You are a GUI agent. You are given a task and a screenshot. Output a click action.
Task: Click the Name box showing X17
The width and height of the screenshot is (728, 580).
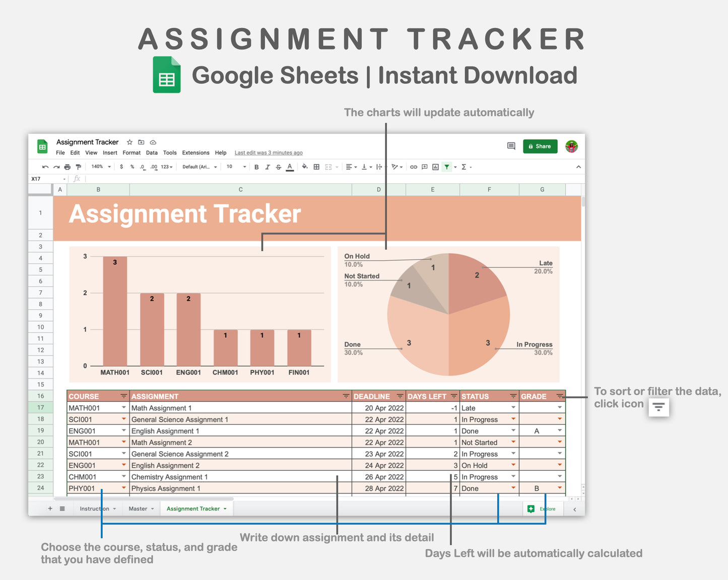(x=45, y=179)
